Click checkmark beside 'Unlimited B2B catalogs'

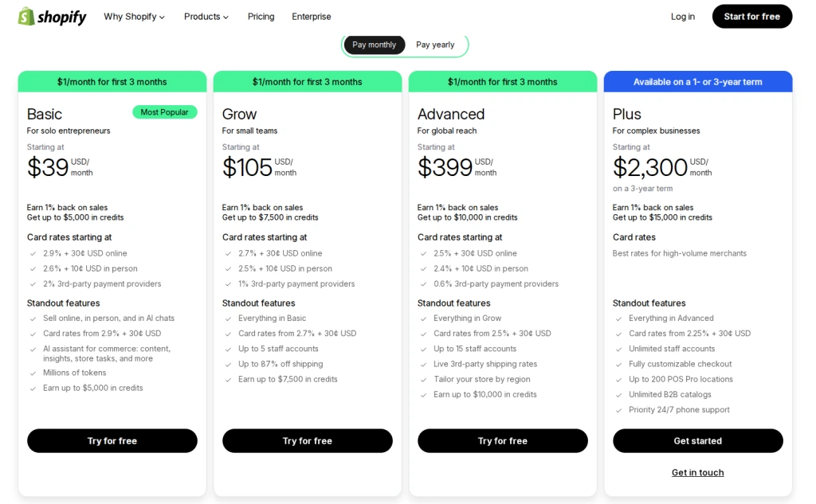[x=618, y=395]
